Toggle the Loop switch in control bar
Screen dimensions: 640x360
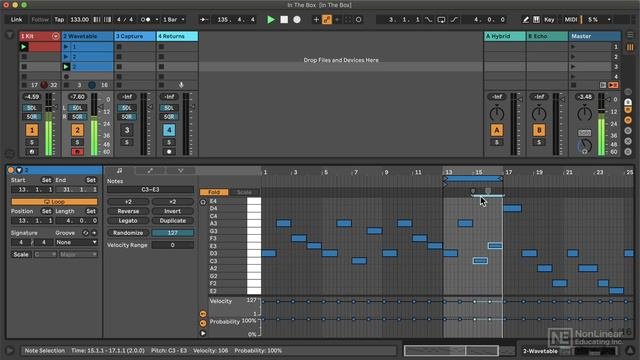pos(441,19)
